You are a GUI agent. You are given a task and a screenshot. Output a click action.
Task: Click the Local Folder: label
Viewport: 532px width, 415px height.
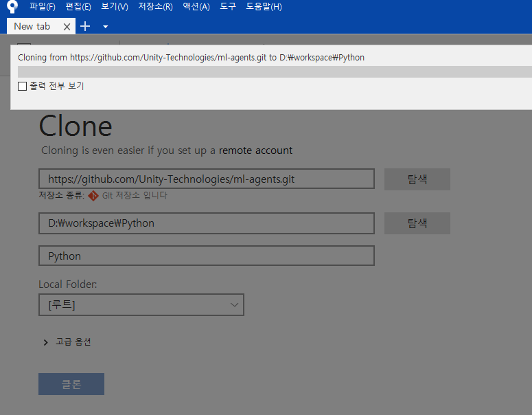pyautogui.click(x=68, y=284)
